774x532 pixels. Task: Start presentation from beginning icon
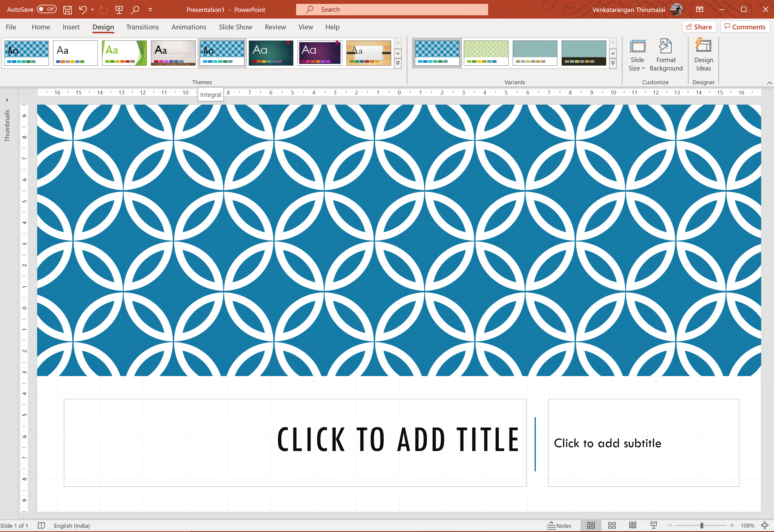[x=119, y=10]
